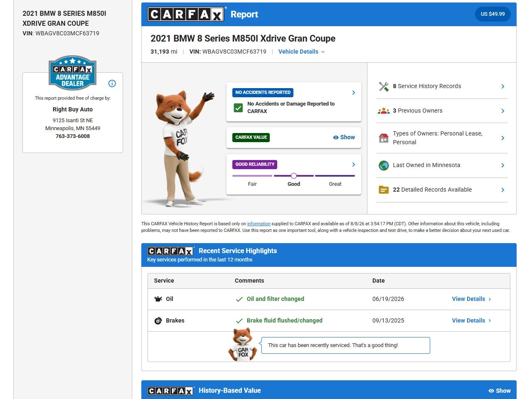Click the 31,193 mi mileage value
Screen dimensions: 532x399
pos(164,52)
